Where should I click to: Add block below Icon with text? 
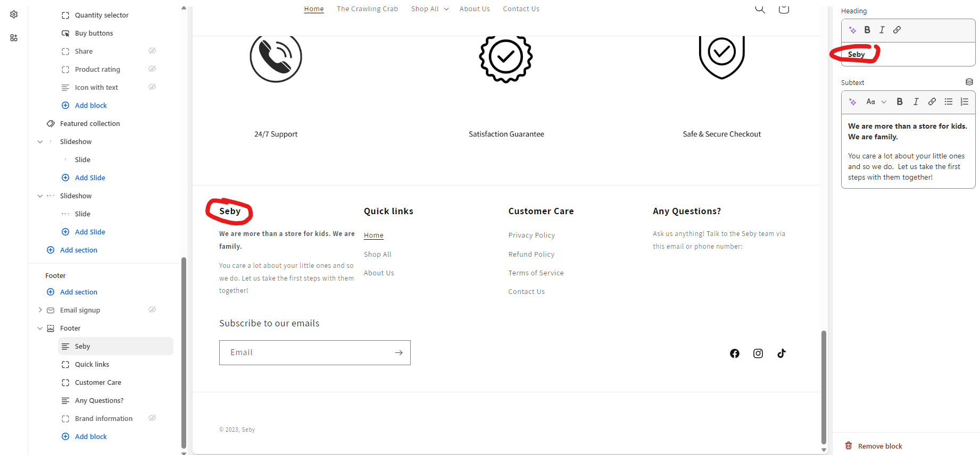coord(84,105)
